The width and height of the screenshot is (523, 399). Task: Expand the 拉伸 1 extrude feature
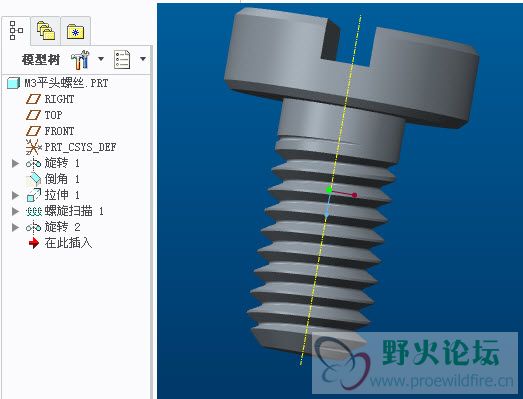pyautogui.click(x=15, y=195)
